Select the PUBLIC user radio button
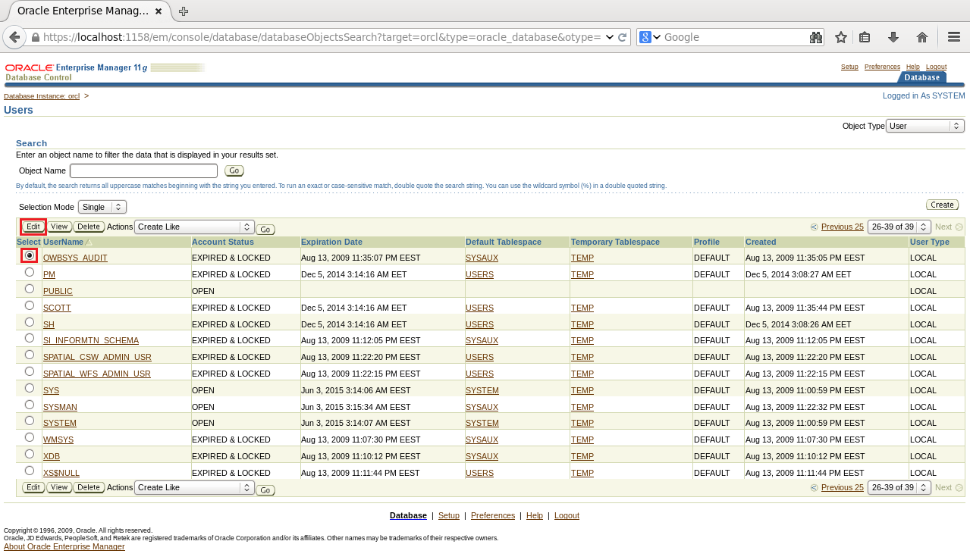970x560 pixels. (30, 289)
